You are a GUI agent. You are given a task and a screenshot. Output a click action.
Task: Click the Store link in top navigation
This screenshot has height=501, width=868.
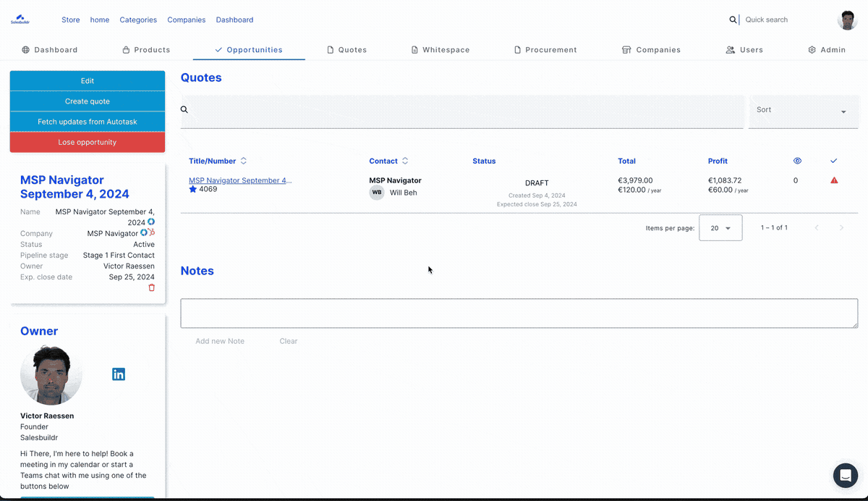click(x=71, y=20)
